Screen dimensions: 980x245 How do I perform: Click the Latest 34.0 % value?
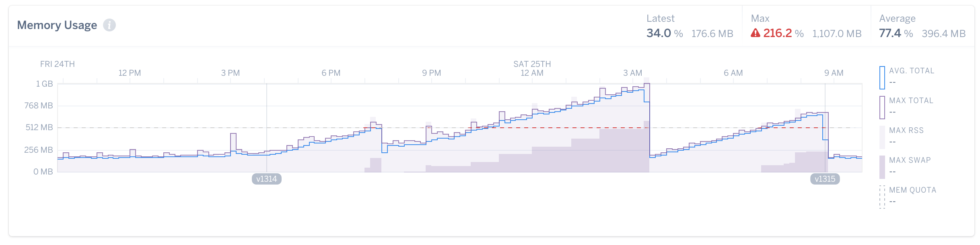point(664,33)
